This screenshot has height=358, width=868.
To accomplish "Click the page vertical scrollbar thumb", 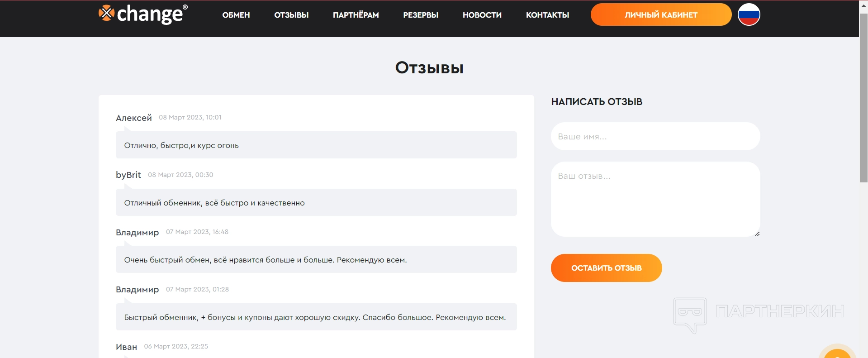I will click(x=863, y=98).
